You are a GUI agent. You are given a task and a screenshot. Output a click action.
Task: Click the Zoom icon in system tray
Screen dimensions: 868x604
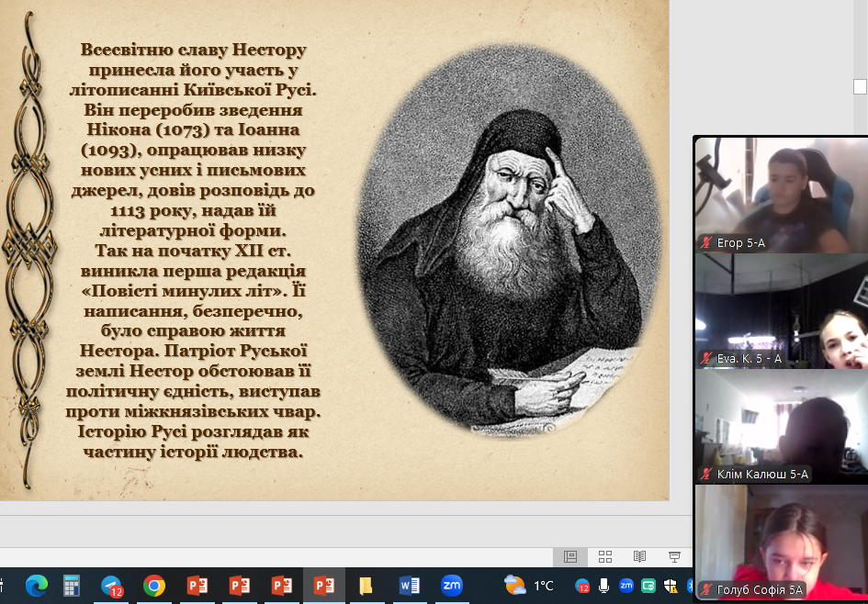[626, 586]
